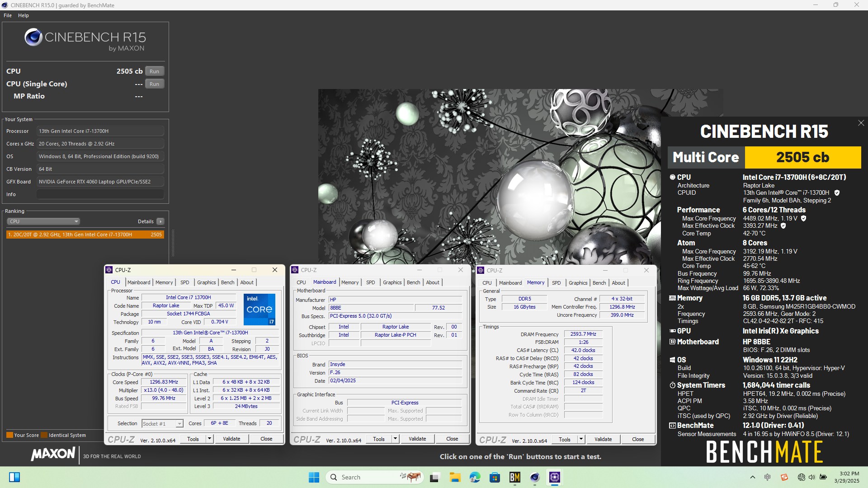Click verified shield next to CPUID name
868x488 pixels.
click(837, 193)
